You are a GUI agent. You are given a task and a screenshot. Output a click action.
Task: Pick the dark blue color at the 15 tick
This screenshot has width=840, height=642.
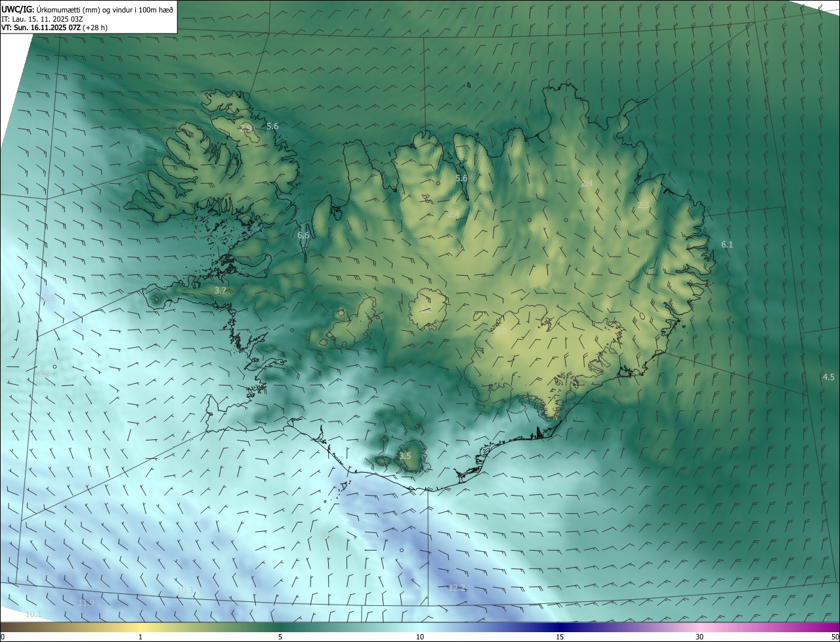pyautogui.click(x=560, y=628)
